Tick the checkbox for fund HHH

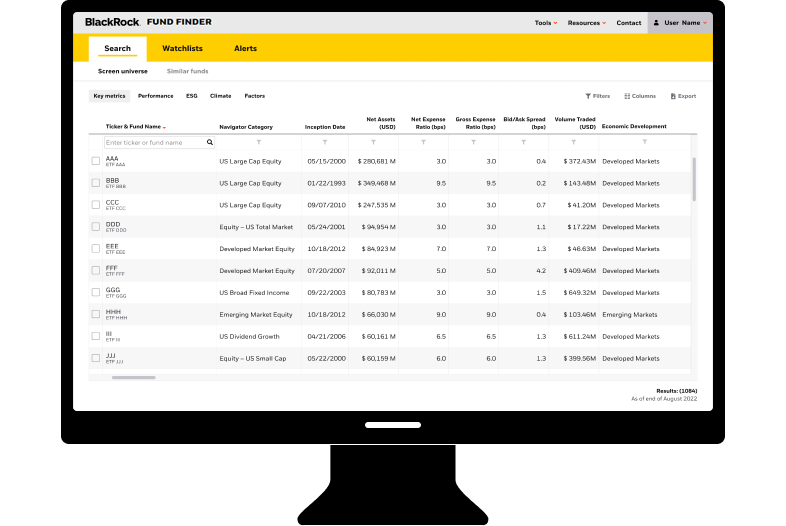[96, 314]
